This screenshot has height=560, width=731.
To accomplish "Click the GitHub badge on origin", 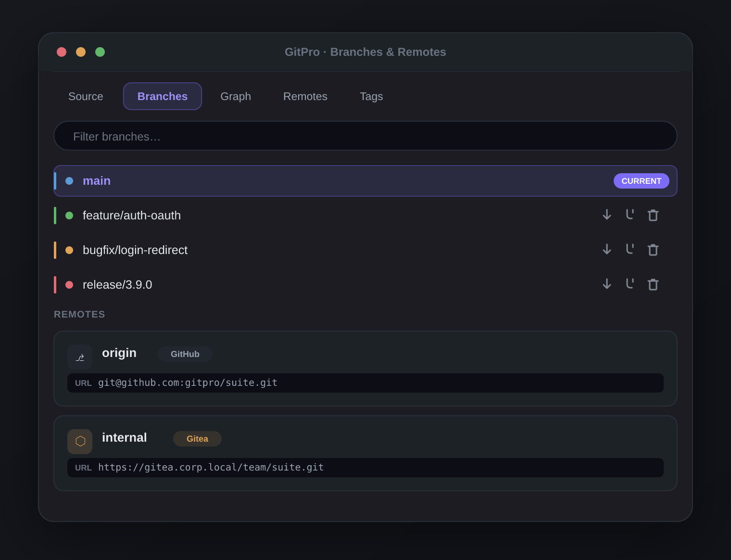I will 185,354.
